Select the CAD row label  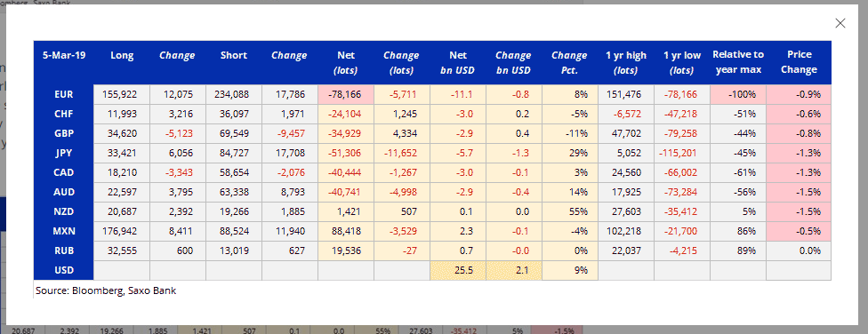tap(64, 172)
